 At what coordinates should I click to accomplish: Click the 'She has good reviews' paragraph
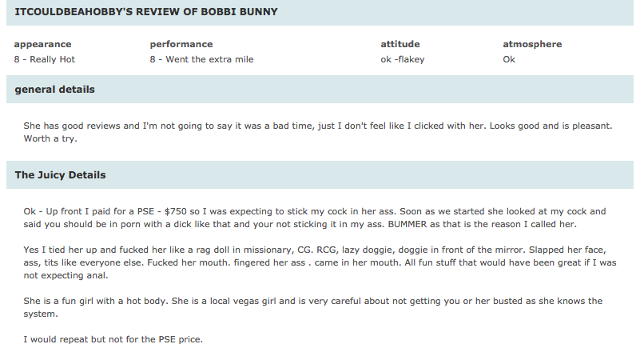pyautogui.click(x=317, y=132)
